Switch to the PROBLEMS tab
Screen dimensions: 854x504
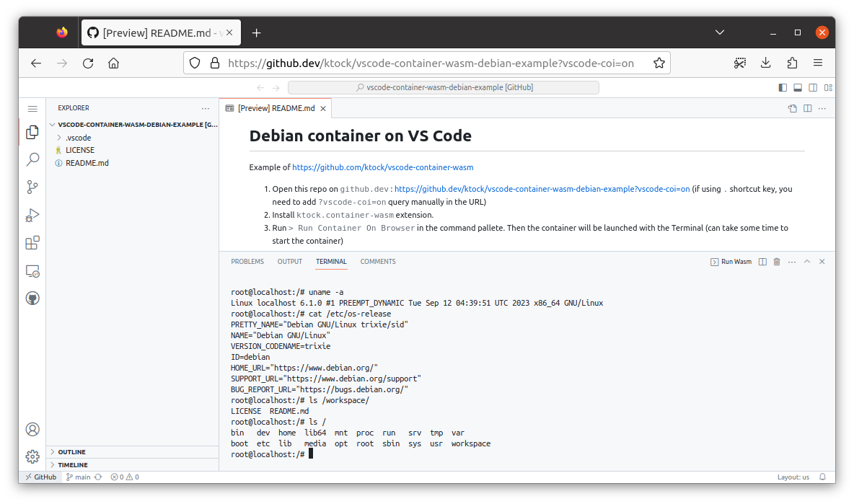[247, 262]
